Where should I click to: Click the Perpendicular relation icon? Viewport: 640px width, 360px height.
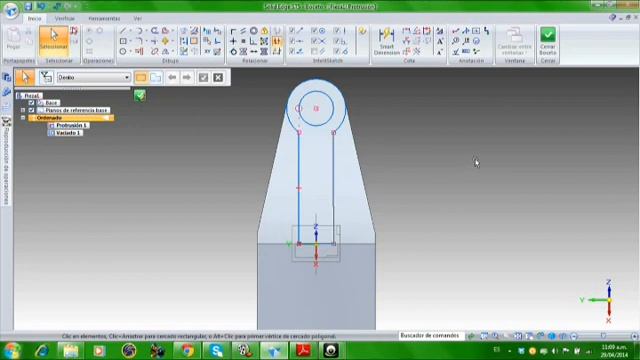pos(253,41)
